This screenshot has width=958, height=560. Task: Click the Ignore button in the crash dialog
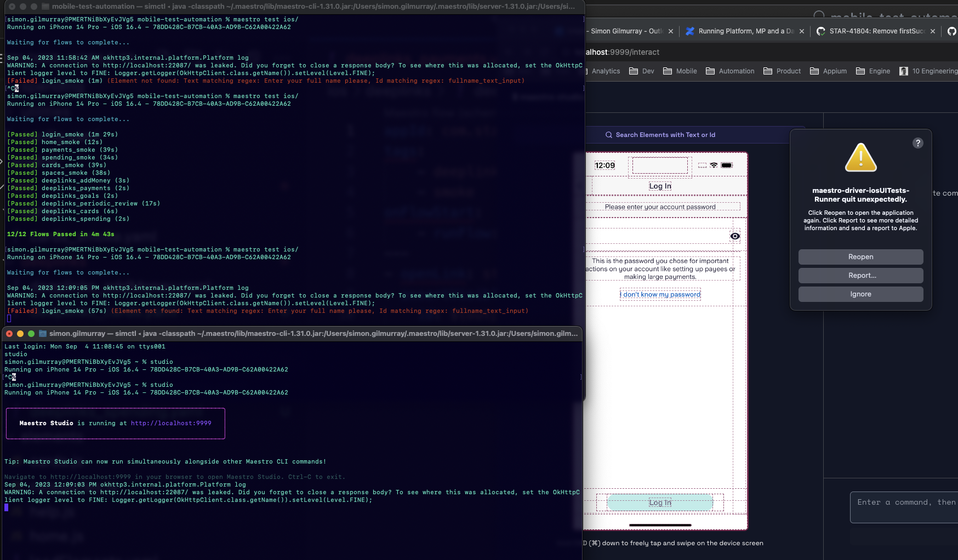[x=860, y=294]
